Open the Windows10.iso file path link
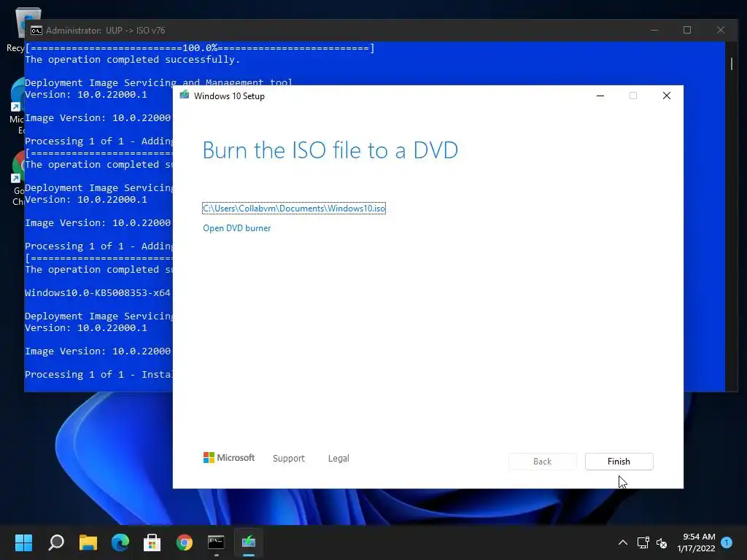Viewport: 747px width, 560px height. (x=294, y=208)
